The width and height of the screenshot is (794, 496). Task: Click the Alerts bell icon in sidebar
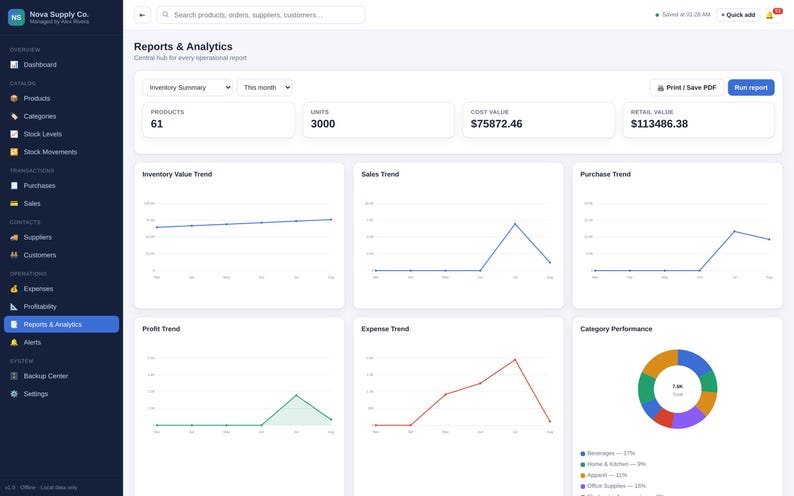[14, 343]
